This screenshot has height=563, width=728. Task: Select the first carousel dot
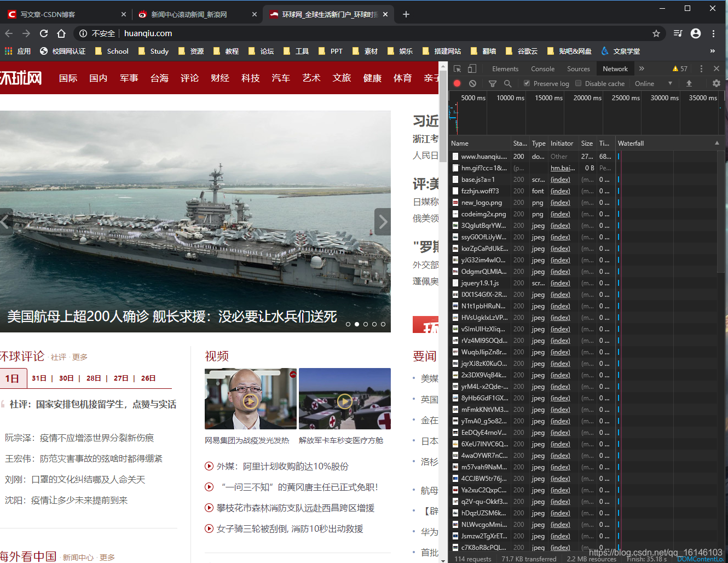348,324
